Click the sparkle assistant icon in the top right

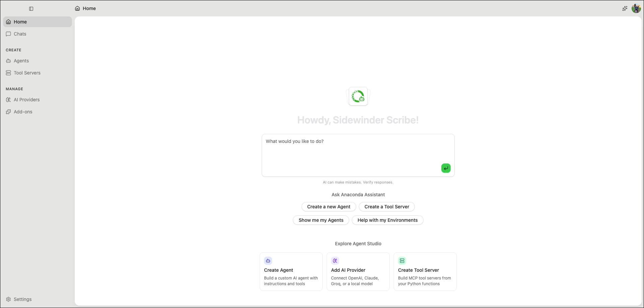click(625, 8)
